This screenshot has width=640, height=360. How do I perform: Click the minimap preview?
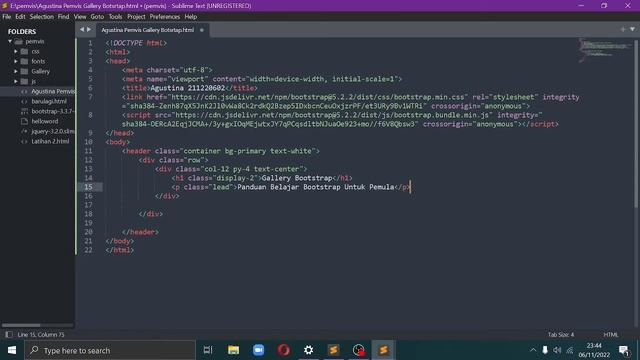(604, 50)
